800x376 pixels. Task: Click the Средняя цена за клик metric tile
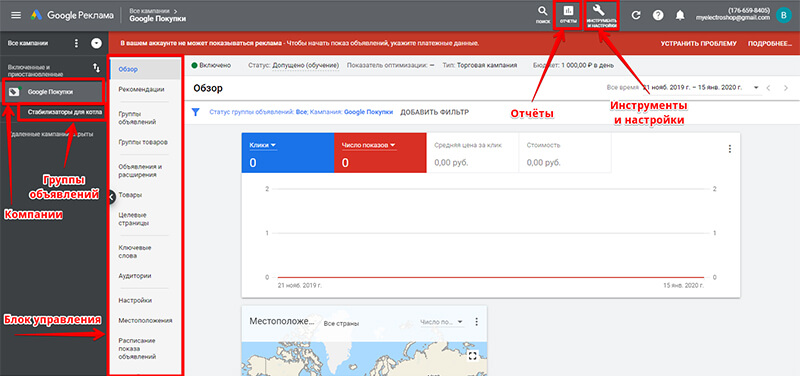472,154
